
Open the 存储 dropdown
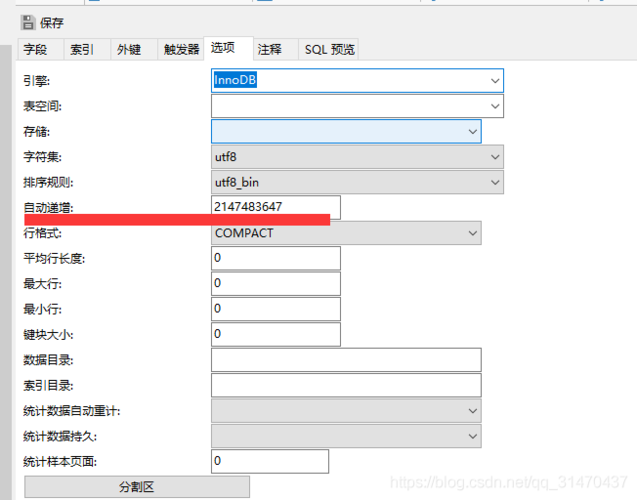click(346, 131)
